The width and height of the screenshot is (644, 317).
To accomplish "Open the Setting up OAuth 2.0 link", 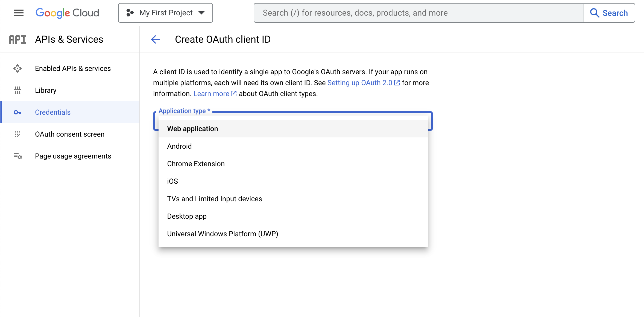I will (360, 83).
